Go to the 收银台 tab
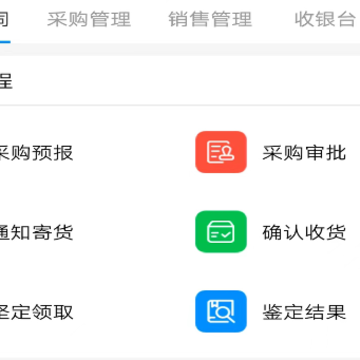The width and height of the screenshot is (360, 360). (x=325, y=19)
